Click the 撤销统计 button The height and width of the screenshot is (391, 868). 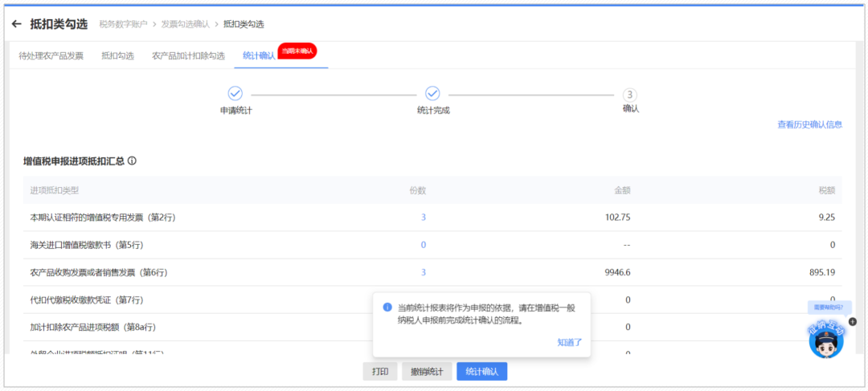(x=427, y=372)
